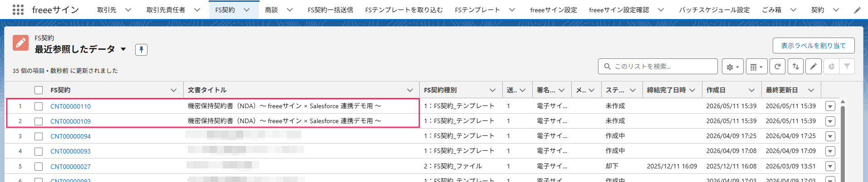The width and height of the screenshot is (868, 182).
Task: Open the 最近参照したデータ list view picker
Action: (123, 49)
